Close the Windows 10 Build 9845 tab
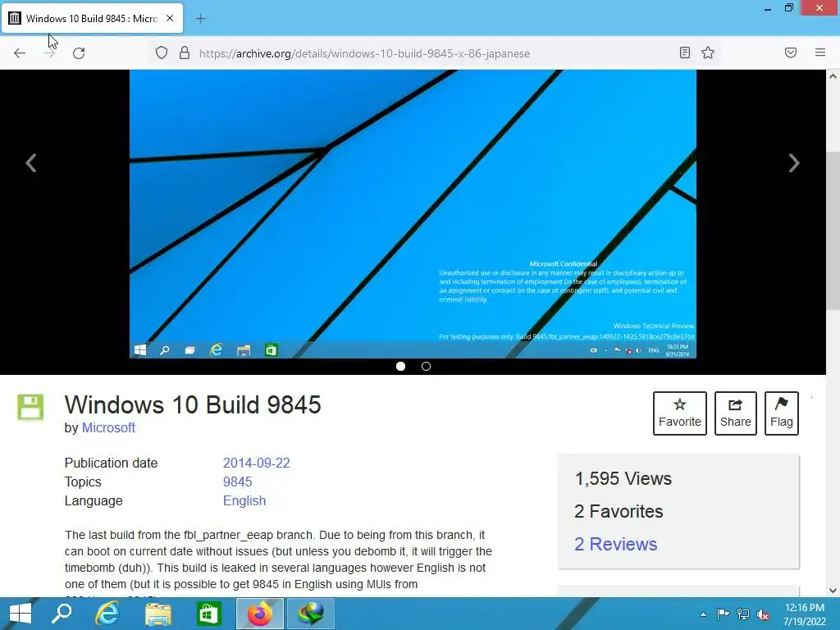Screen dimensions: 840x630 point(170,18)
